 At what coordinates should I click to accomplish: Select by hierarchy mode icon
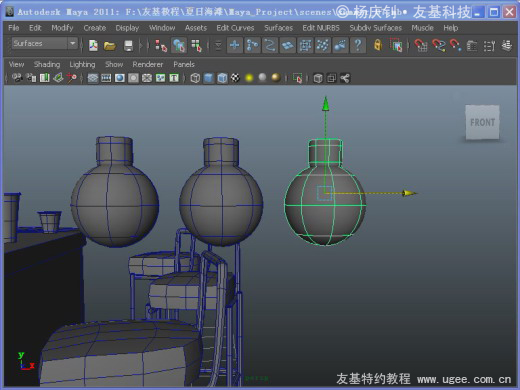(x=161, y=46)
